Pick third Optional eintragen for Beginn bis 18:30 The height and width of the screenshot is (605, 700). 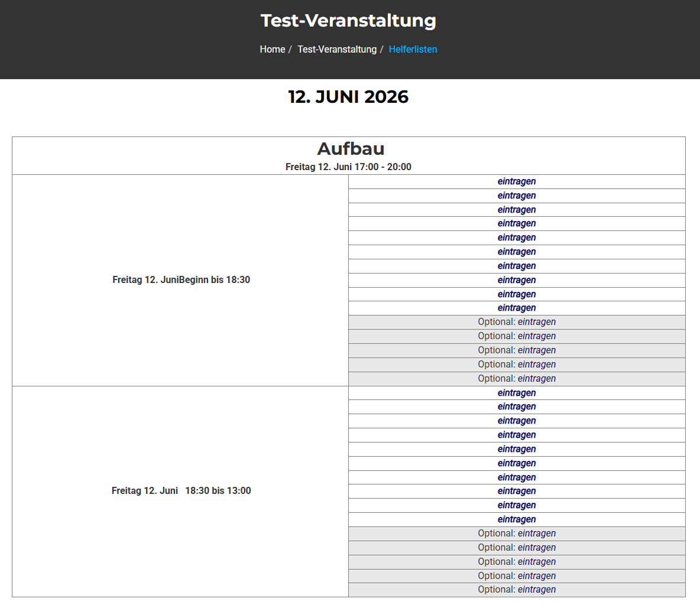tap(536, 350)
